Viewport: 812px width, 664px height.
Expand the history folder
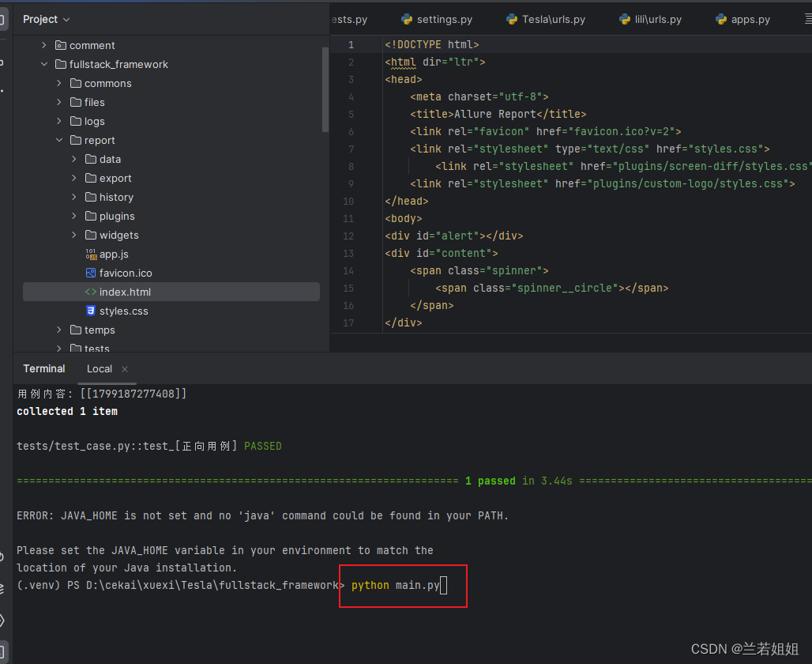point(74,197)
